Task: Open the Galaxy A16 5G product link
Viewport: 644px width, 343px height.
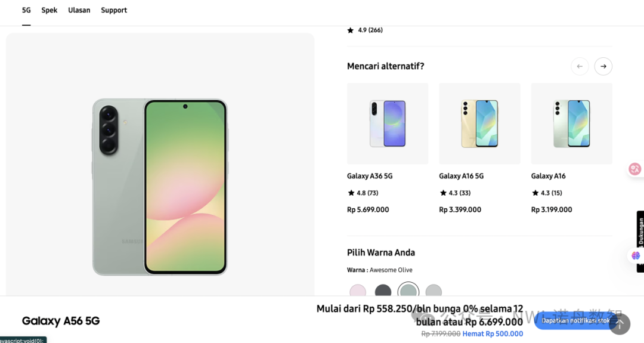Action: [x=461, y=176]
